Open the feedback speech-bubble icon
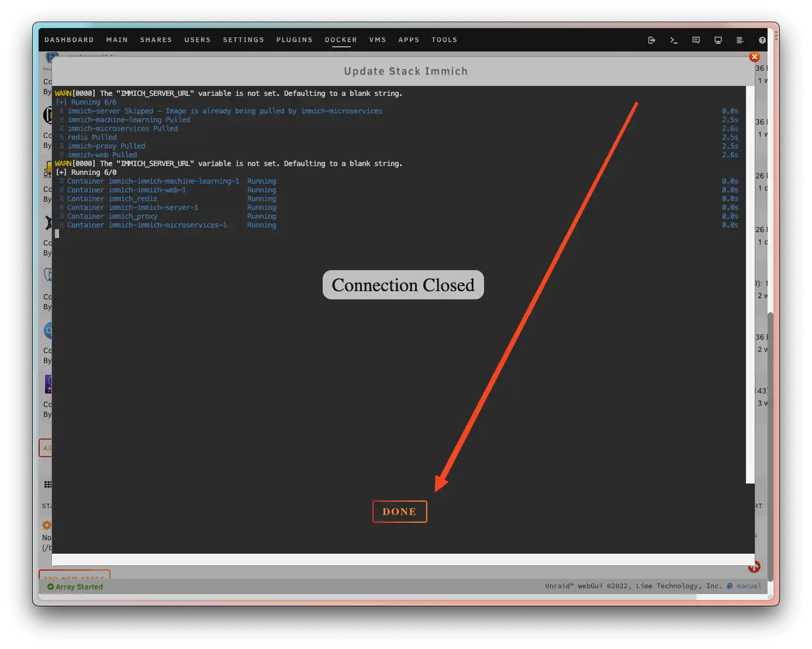Viewport: 812px width, 649px height. point(696,40)
